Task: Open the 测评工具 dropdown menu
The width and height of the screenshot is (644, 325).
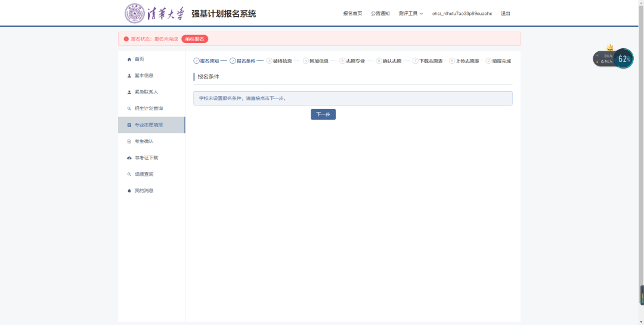Action: [x=410, y=14]
